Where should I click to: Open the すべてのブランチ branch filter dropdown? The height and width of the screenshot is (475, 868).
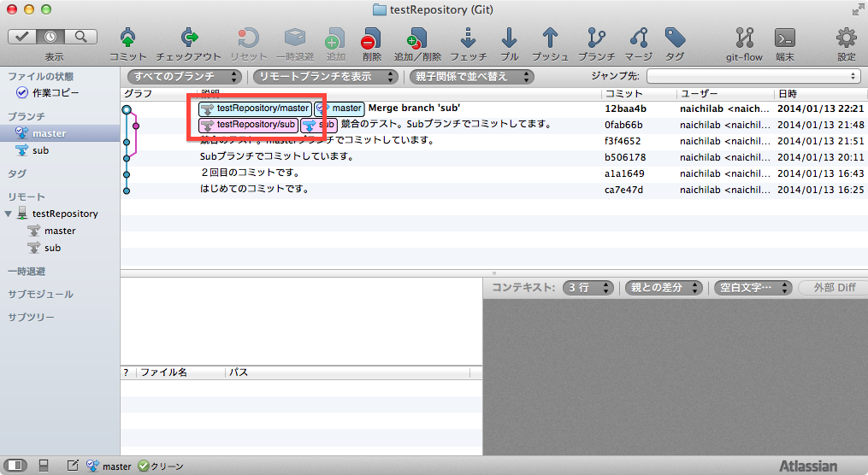(x=185, y=76)
